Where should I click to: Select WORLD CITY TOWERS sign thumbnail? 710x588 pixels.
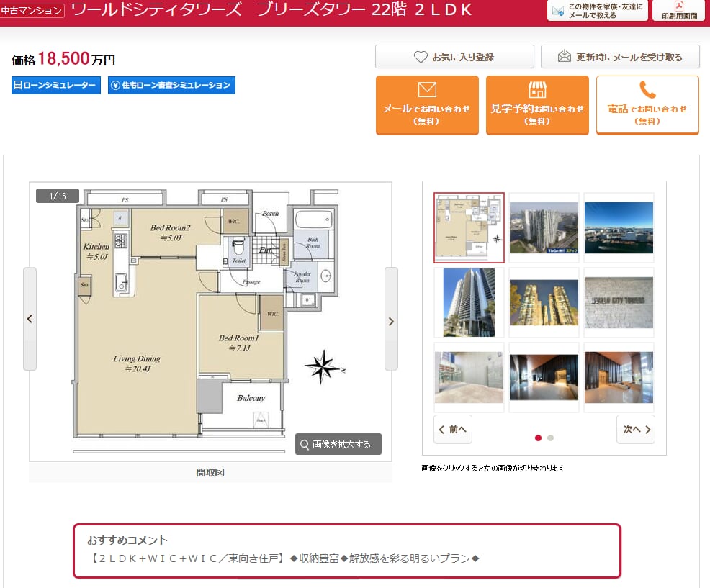[619, 302]
